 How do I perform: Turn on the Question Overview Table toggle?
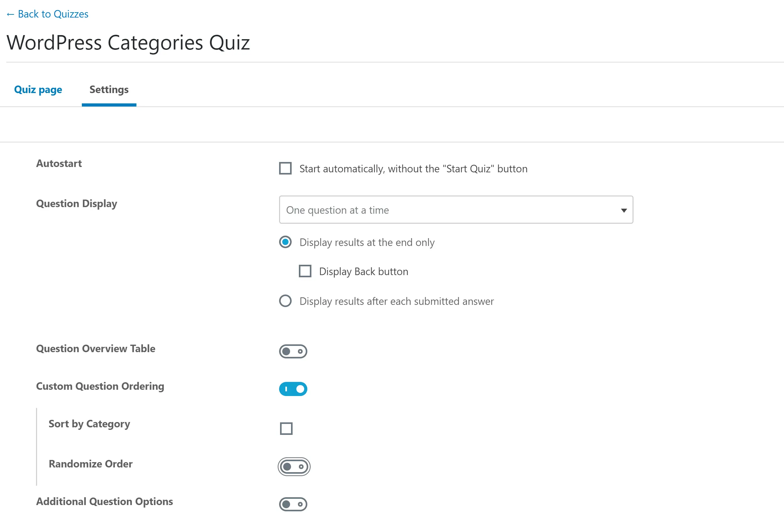(x=293, y=351)
